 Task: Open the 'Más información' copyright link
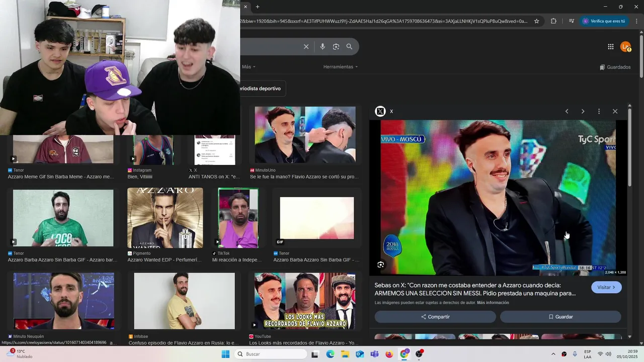point(493,303)
